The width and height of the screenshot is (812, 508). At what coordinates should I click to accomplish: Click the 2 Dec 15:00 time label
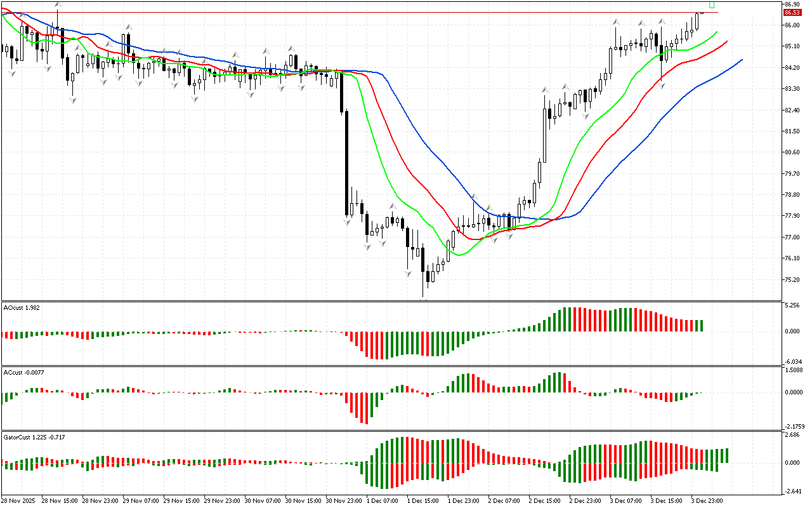click(x=544, y=500)
